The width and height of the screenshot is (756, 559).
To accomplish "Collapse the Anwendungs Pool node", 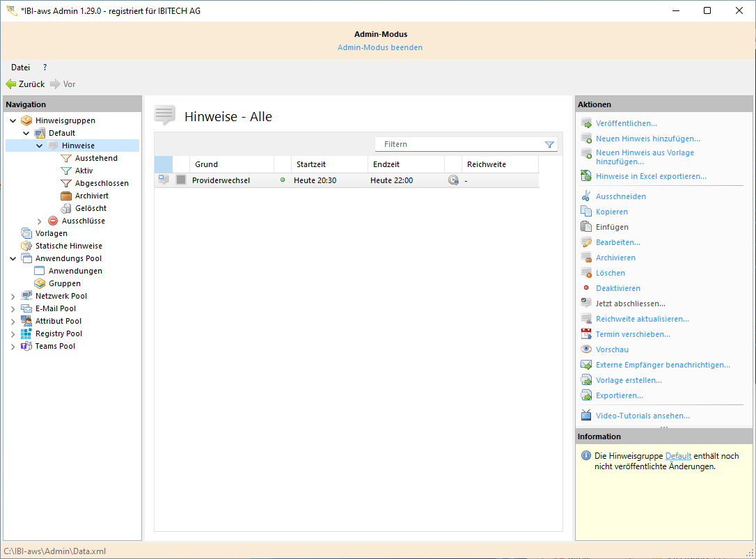I will [x=13, y=258].
